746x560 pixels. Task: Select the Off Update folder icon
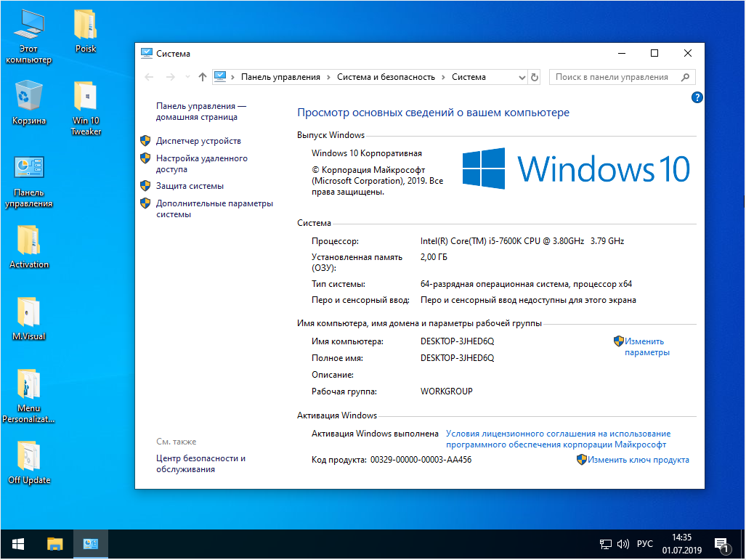[x=28, y=463]
